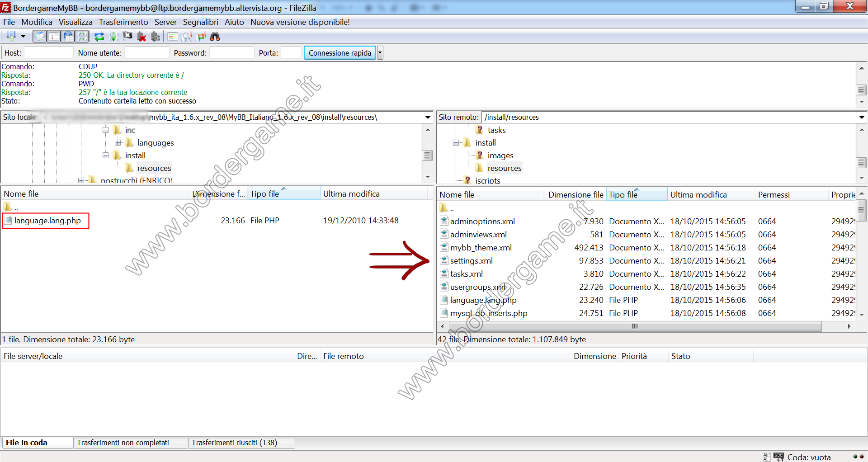Switch to File in coda tab
This screenshot has width=868, height=462.
[37, 443]
